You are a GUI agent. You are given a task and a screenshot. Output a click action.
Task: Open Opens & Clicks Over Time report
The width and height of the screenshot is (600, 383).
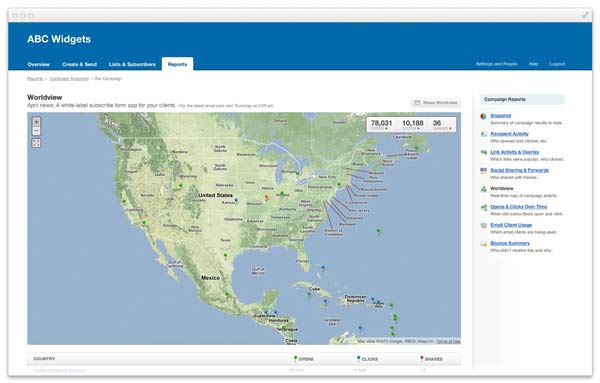518,207
